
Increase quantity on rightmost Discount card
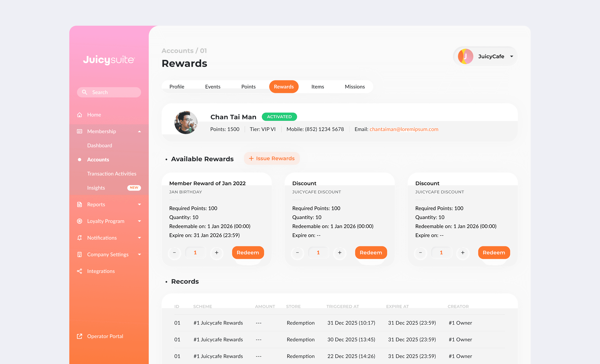(463, 252)
